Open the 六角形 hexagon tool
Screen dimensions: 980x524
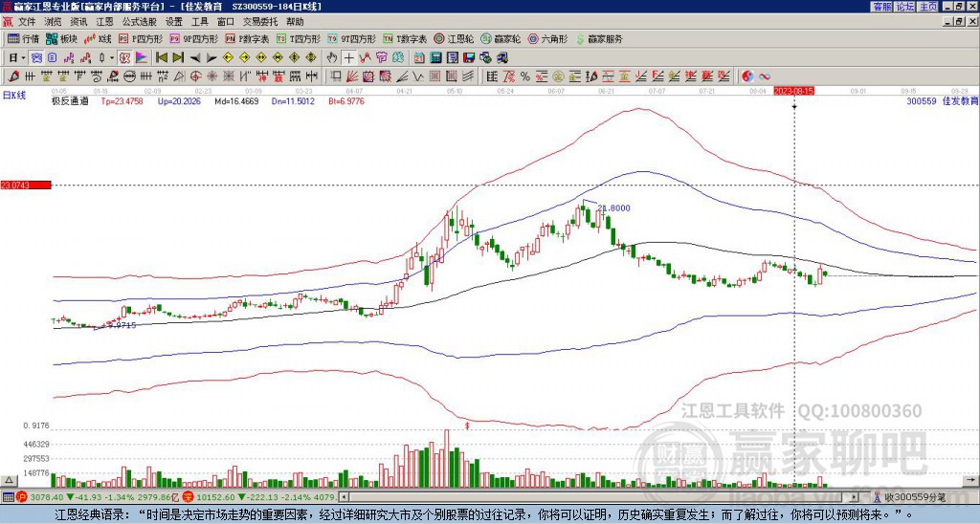tap(548, 38)
